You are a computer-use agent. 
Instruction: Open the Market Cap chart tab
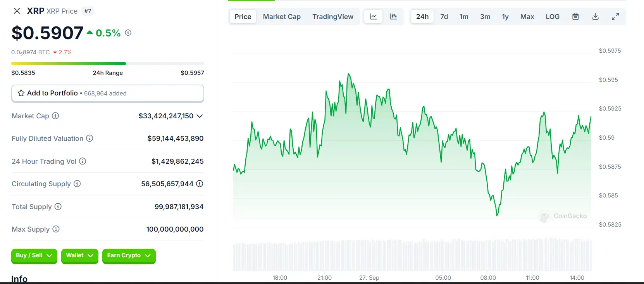pyautogui.click(x=282, y=16)
